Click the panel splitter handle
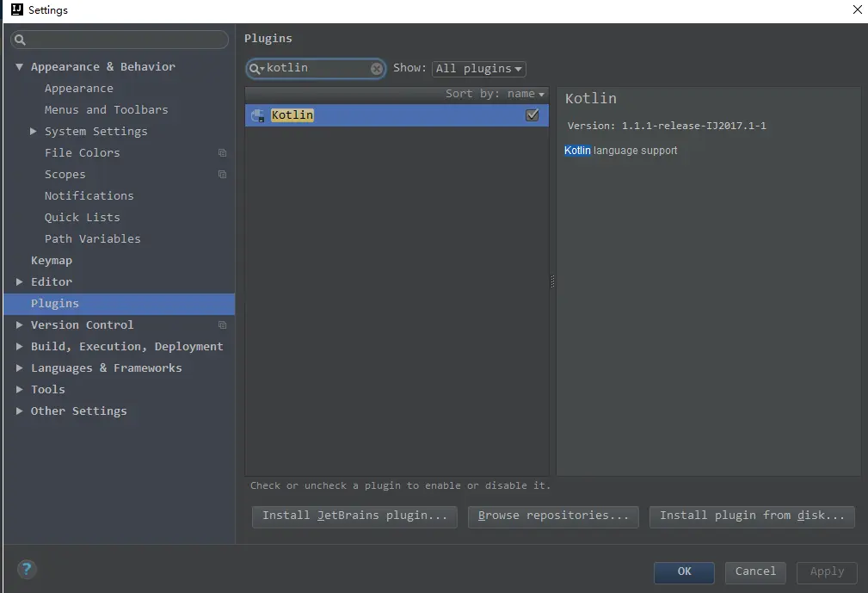The image size is (868, 593). click(x=552, y=281)
